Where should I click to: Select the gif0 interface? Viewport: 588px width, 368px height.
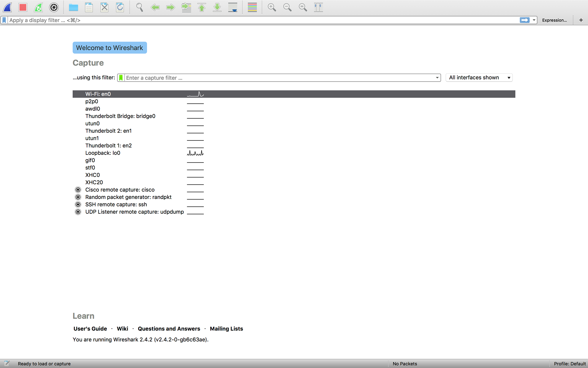pyautogui.click(x=294, y=160)
